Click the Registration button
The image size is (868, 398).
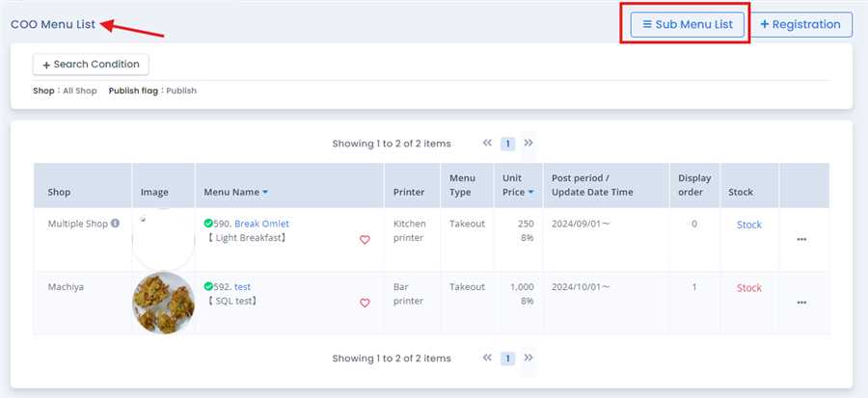(800, 25)
